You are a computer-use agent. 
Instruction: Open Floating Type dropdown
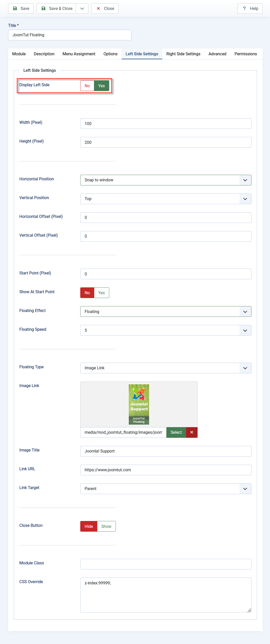tap(166, 368)
